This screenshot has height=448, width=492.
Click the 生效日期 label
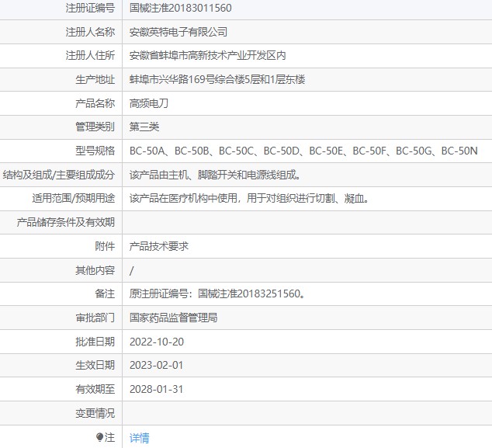95,366
